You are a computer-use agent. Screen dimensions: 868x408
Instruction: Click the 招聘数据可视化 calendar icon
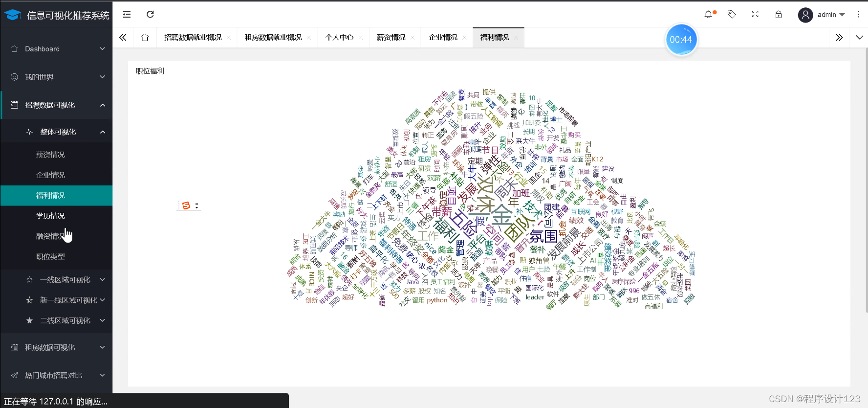[14, 105]
